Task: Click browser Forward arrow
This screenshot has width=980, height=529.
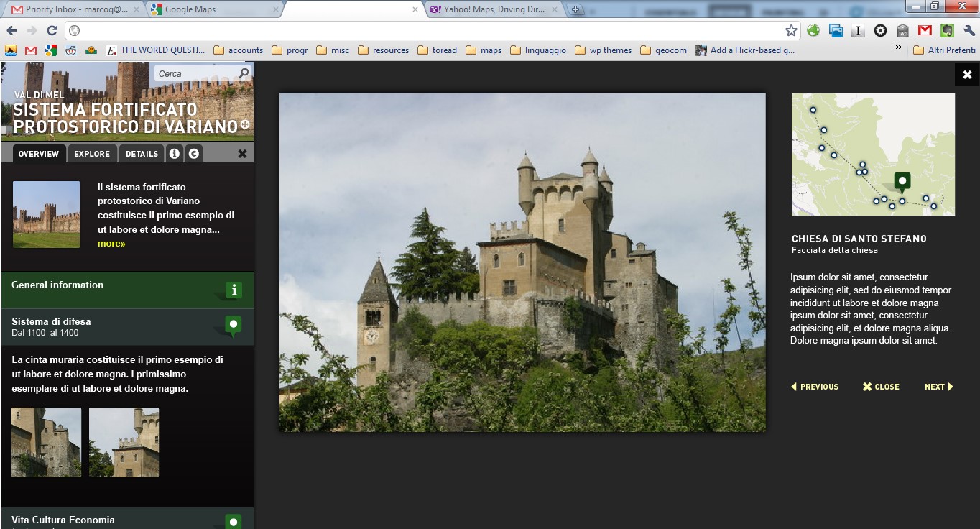Action: [x=32, y=30]
